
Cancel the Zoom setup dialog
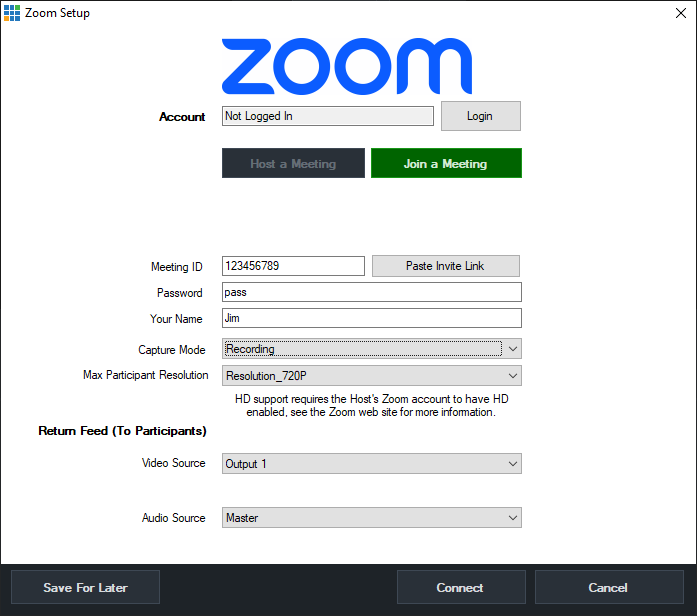pyautogui.click(x=608, y=587)
